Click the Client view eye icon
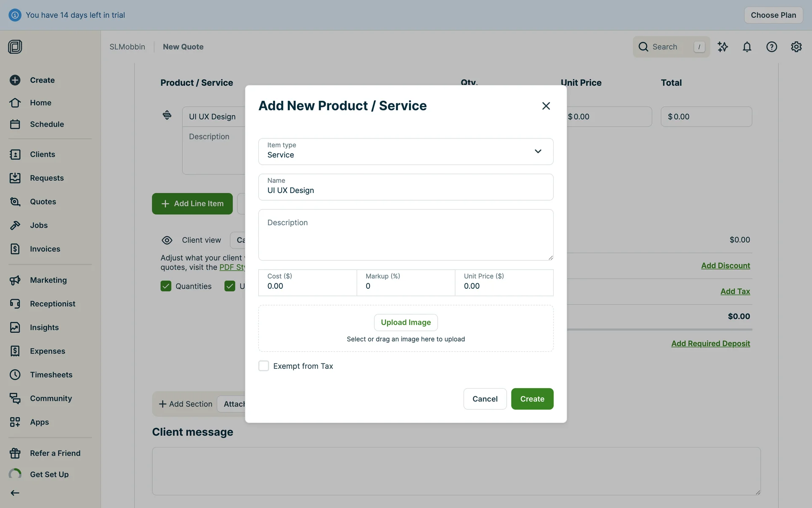Screen dimensions: 812x508 [167, 240]
